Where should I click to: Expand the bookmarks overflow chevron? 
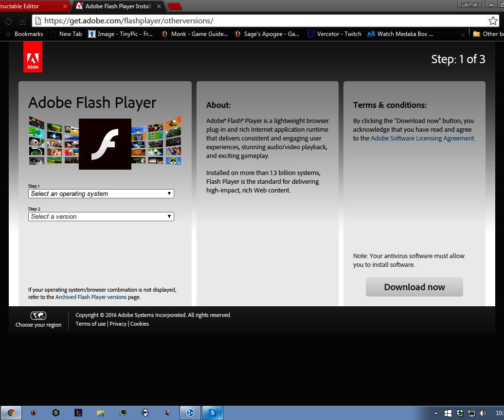click(x=463, y=34)
